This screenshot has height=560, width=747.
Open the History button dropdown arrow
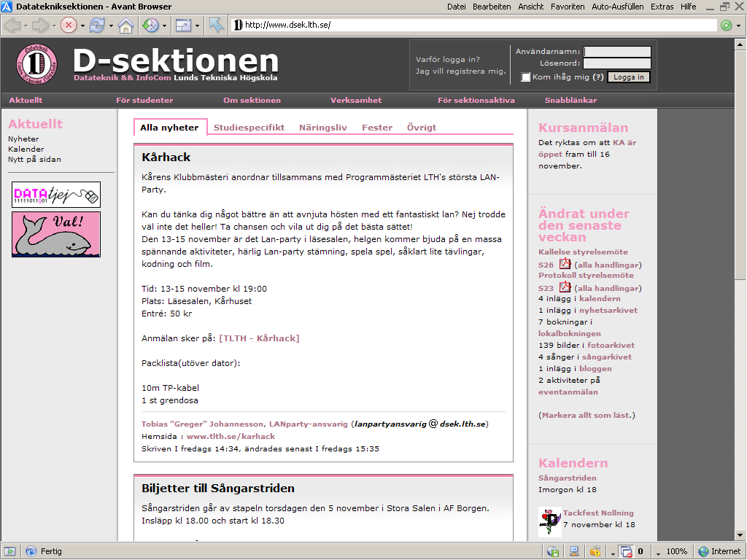tap(164, 26)
